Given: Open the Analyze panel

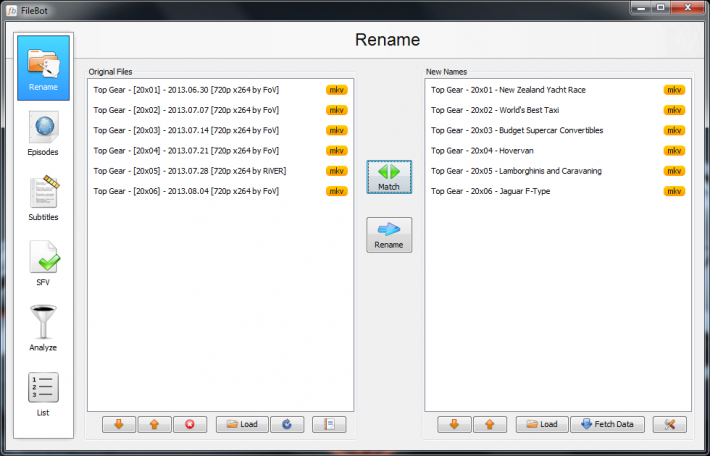Looking at the screenshot, I should [43, 329].
